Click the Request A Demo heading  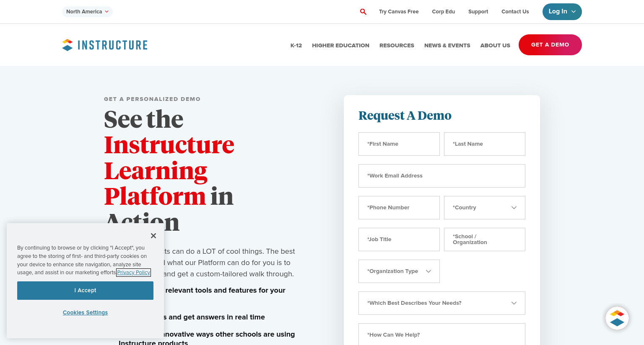(x=405, y=116)
